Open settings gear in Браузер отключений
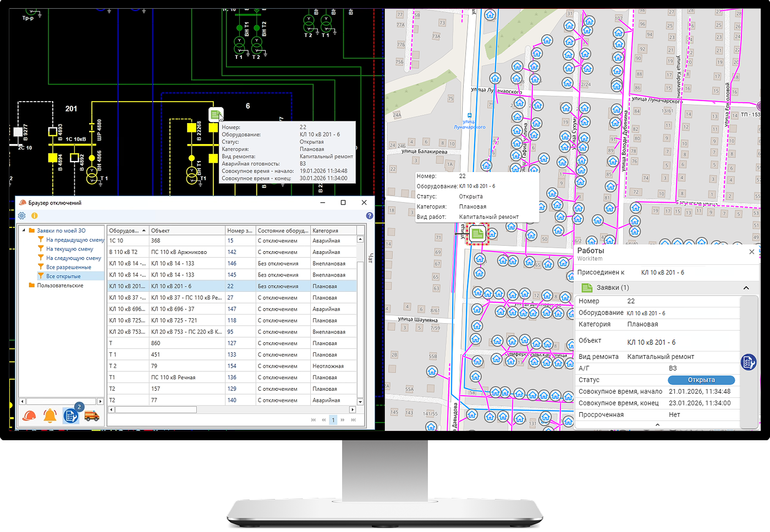The width and height of the screenshot is (770, 532). tap(22, 216)
